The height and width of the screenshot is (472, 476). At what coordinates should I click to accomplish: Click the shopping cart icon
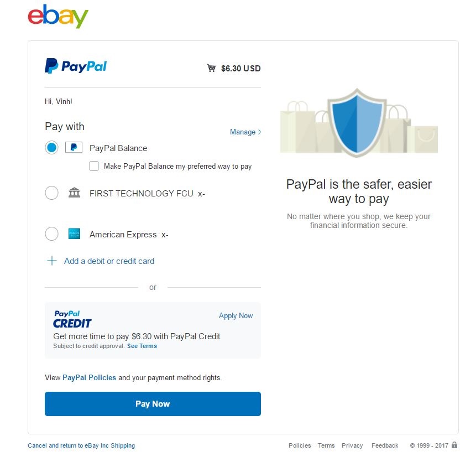pos(212,68)
